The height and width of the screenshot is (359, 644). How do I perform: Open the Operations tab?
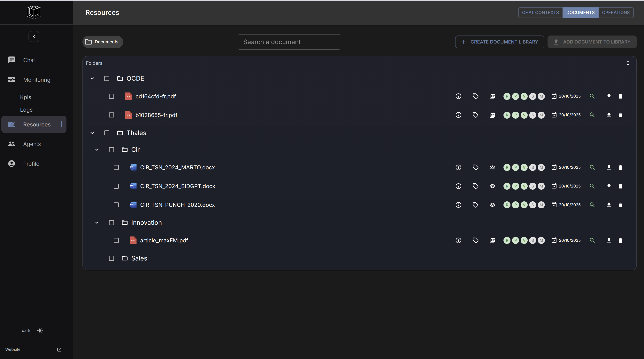click(x=616, y=12)
